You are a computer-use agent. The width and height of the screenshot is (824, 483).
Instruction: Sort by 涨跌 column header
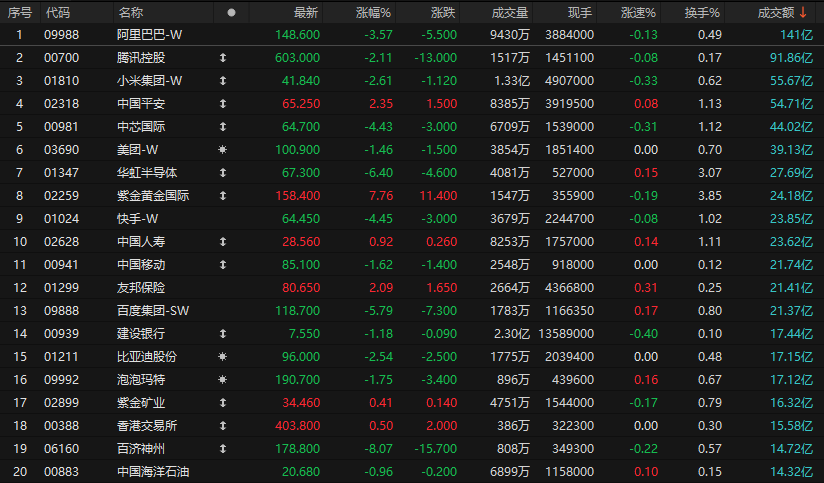pos(443,13)
